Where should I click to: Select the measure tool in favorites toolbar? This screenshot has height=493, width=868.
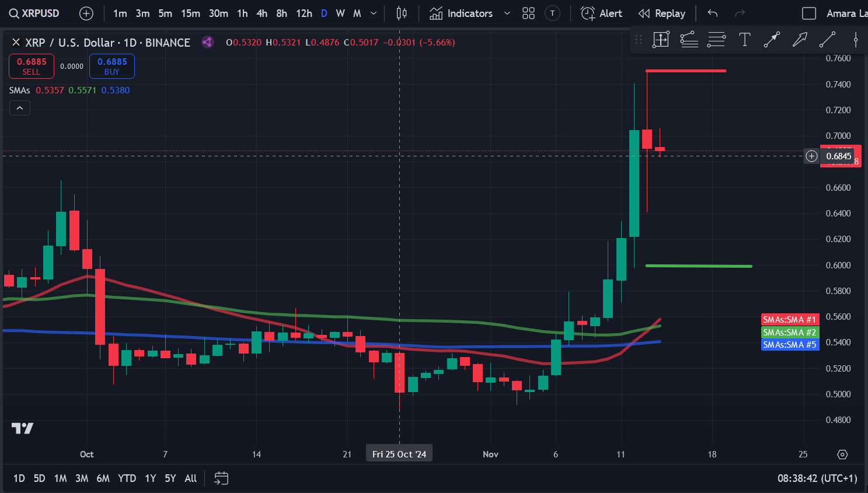coord(661,40)
